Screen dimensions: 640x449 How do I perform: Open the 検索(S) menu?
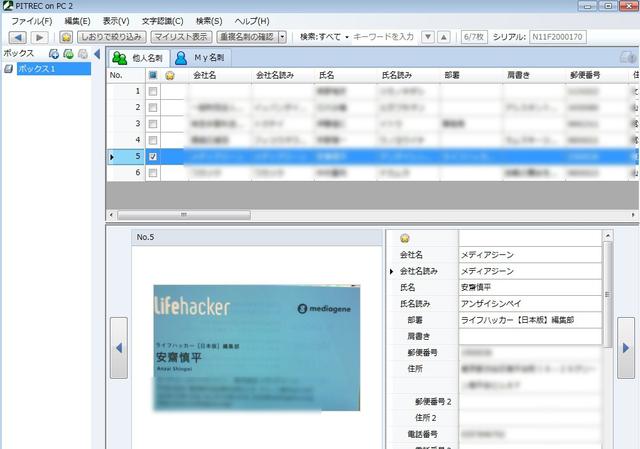(x=209, y=21)
